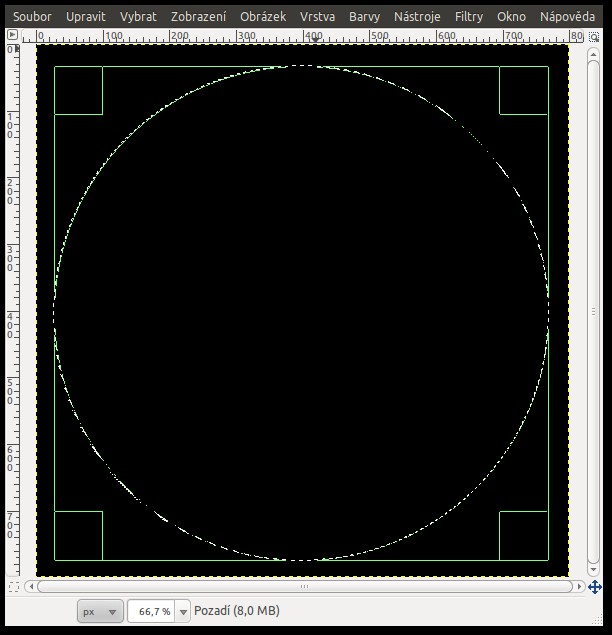Open the Okno menu
This screenshot has height=635, width=612.
coord(511,17)
